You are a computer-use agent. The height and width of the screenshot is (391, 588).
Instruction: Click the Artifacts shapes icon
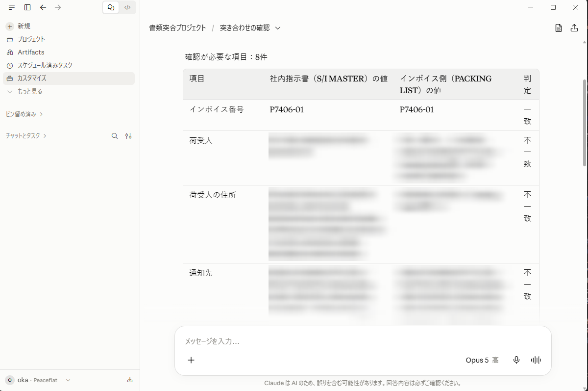(10, 52)
